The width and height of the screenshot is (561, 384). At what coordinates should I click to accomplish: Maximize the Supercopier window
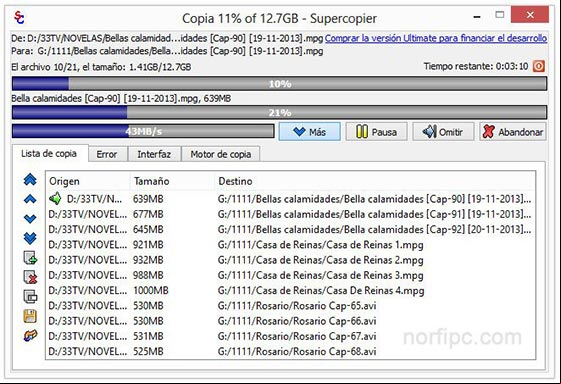[x=500, y=15]
